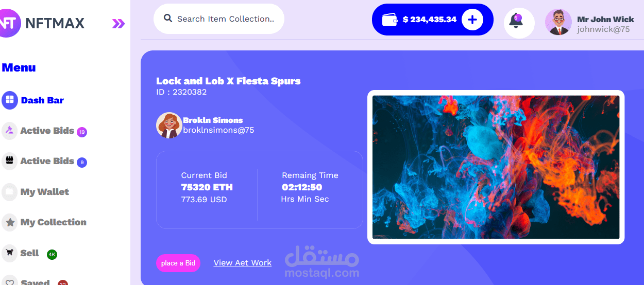
Task: Click the My Wallet sidebar icon
Action: point(9,192)
